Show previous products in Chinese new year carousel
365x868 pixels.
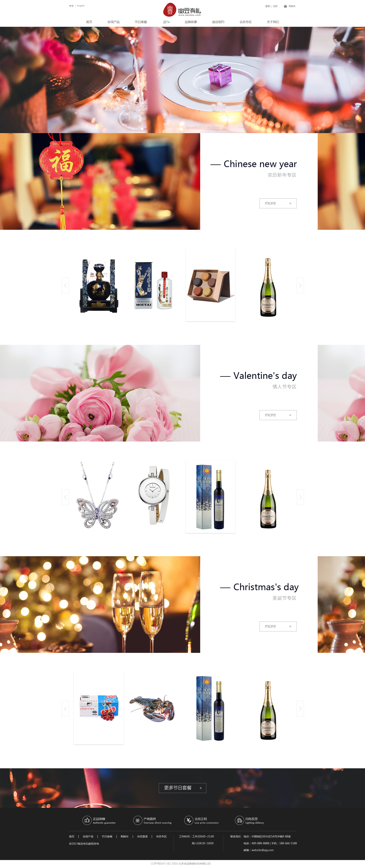[x=65, y=285]
